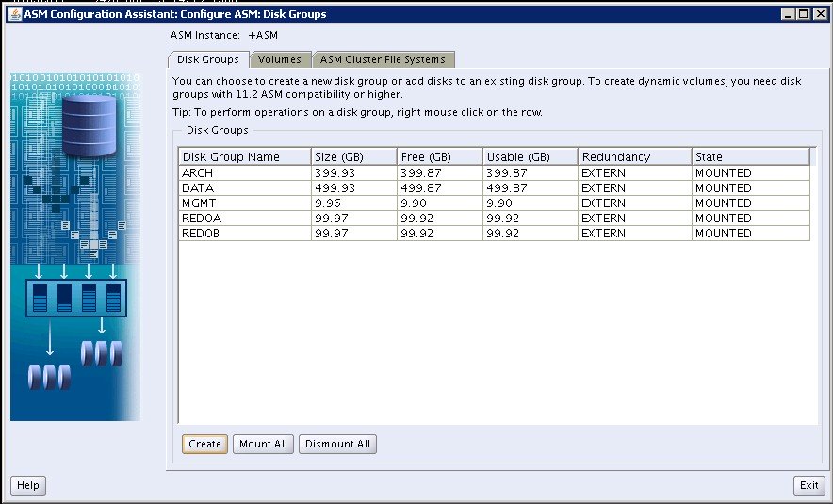This screenshot has height=504, width=833.
Task: Click DATA size value 499.93
Action: 335,188
